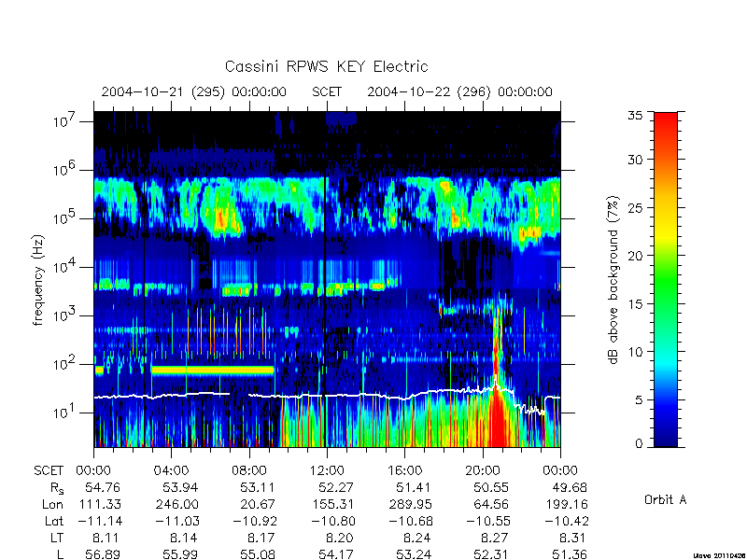The width and height of the screenshot is (747, 560).
Task: Click the Lon value '155.31'
Action: (x=332, y=504)
